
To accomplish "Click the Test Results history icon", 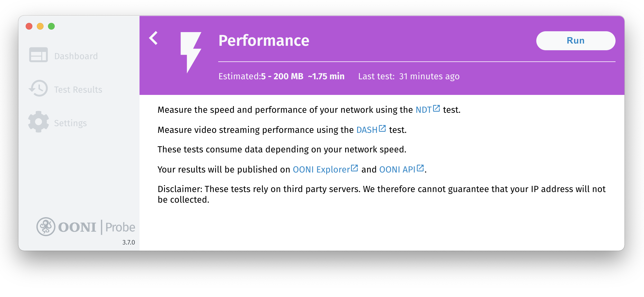I will pyautogui.click(x=39, y=88).
